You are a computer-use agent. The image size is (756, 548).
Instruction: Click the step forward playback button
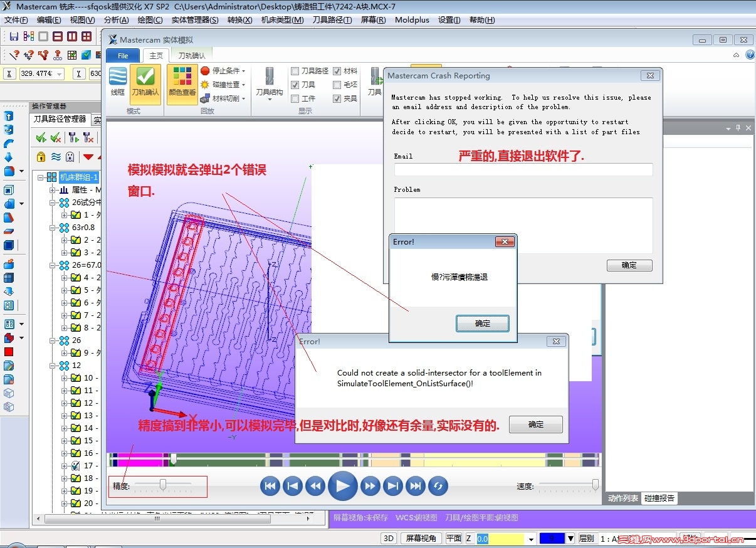tap(393, 485)
